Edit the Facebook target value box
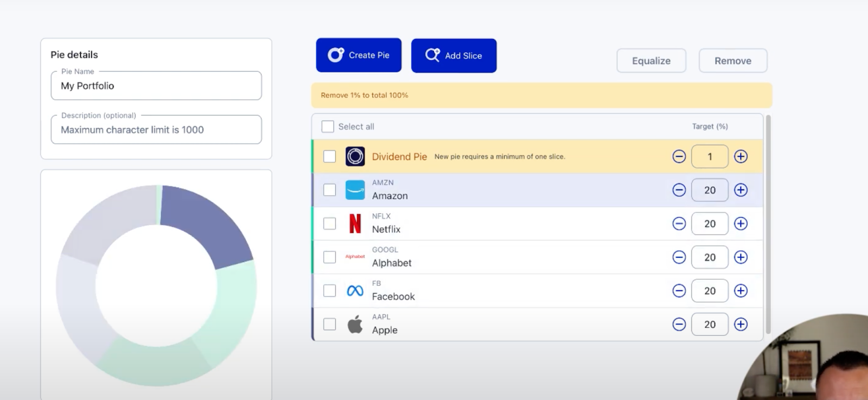 710,291
